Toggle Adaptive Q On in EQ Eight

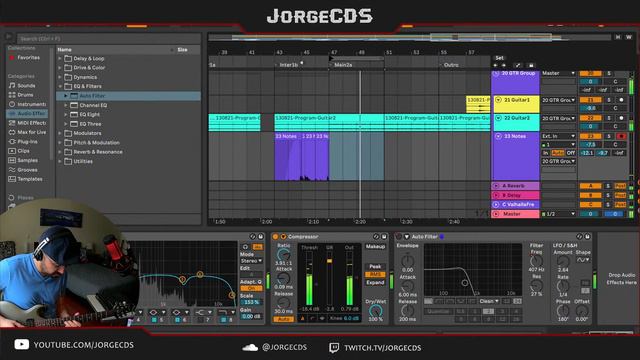pyautogui.click(x=251, y=288)
